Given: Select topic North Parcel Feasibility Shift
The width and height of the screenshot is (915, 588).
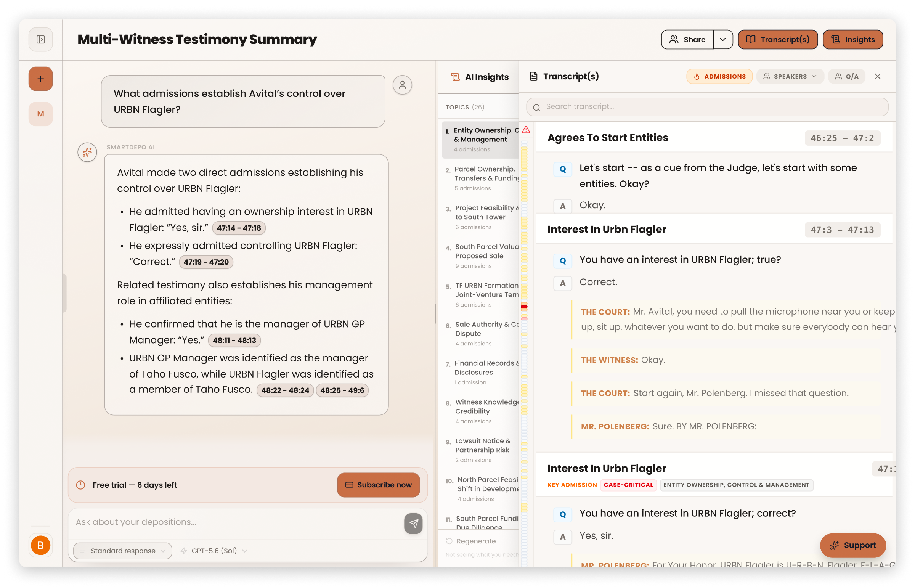Looking at the screenshot, I should click(480, 489).
